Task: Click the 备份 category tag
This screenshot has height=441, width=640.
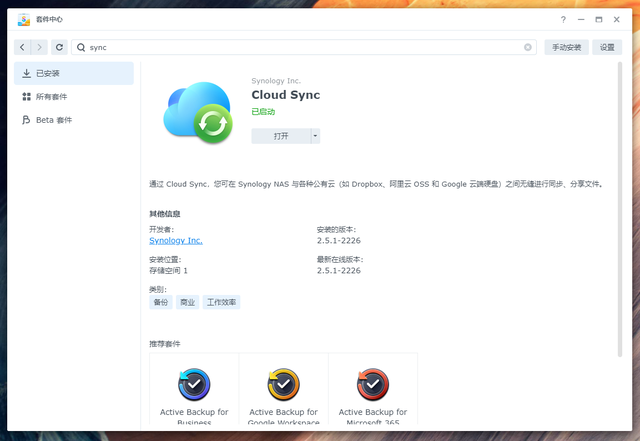Action: click(161, 302)
